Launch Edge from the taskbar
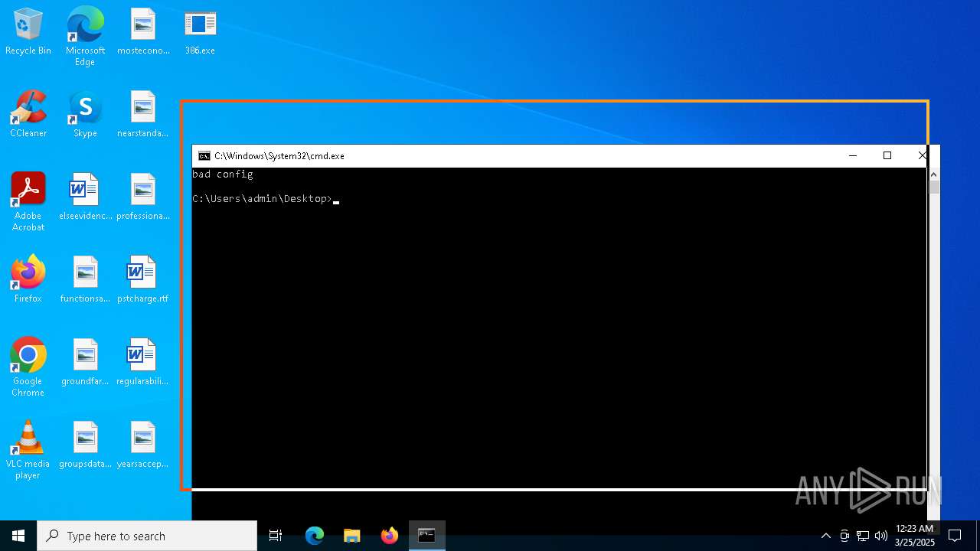Image resolution: width=980 pixels, height=551 pixels. point(315,536)
